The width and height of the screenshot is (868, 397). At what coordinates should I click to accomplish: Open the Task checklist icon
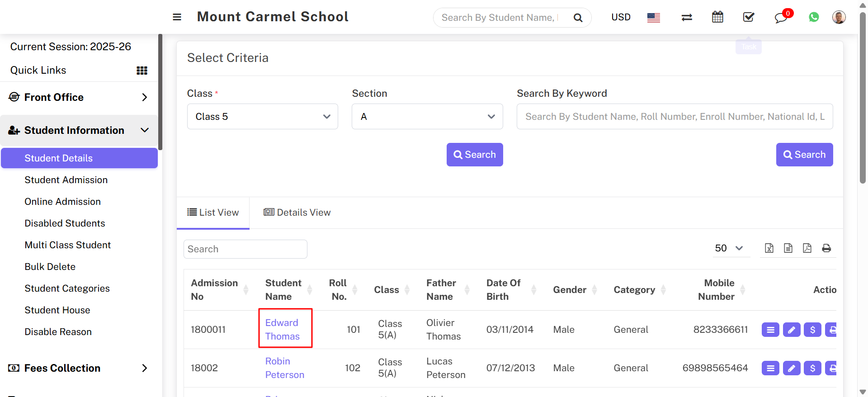tap(748, 17)
